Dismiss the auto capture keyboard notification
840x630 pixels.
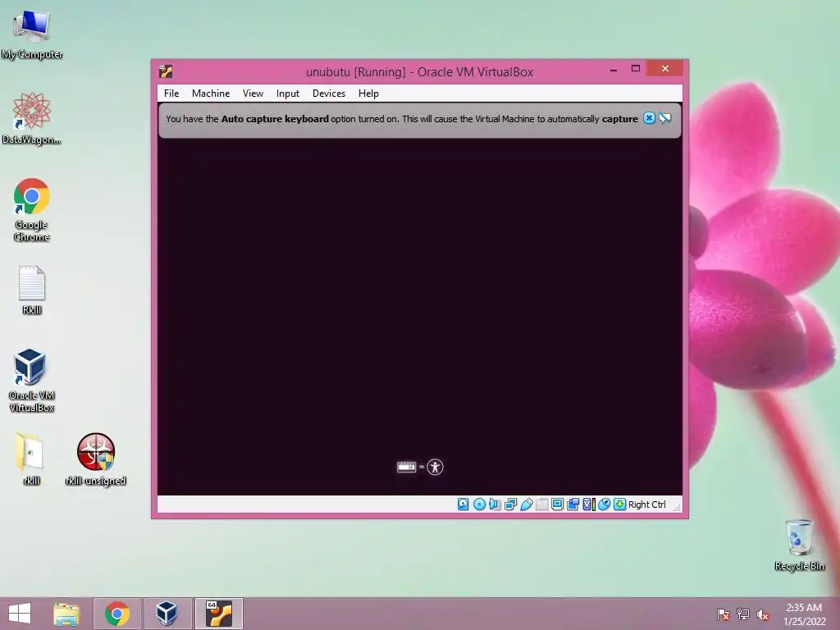(x=649, y=118)
